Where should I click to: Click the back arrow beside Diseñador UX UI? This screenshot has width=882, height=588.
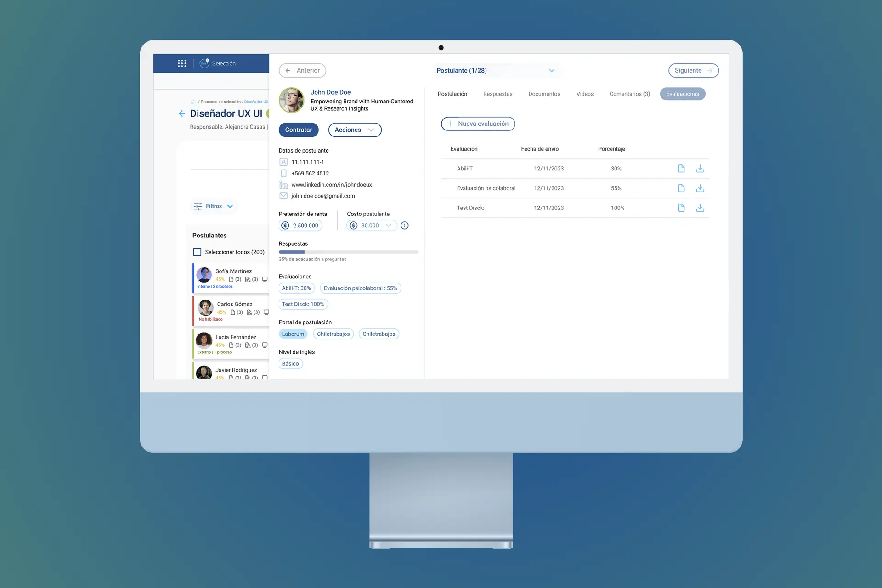point(182,113)
